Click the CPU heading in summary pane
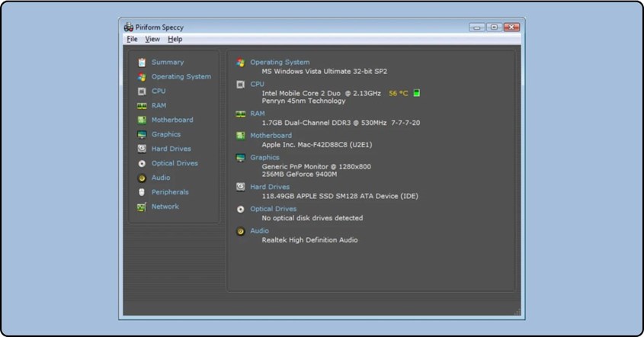 [257, 84]
